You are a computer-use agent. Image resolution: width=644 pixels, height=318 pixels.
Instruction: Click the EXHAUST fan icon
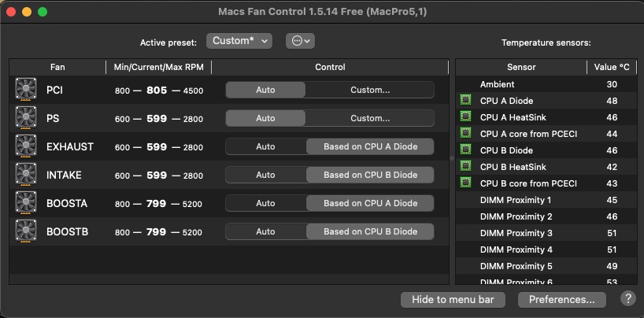(26, 146)
